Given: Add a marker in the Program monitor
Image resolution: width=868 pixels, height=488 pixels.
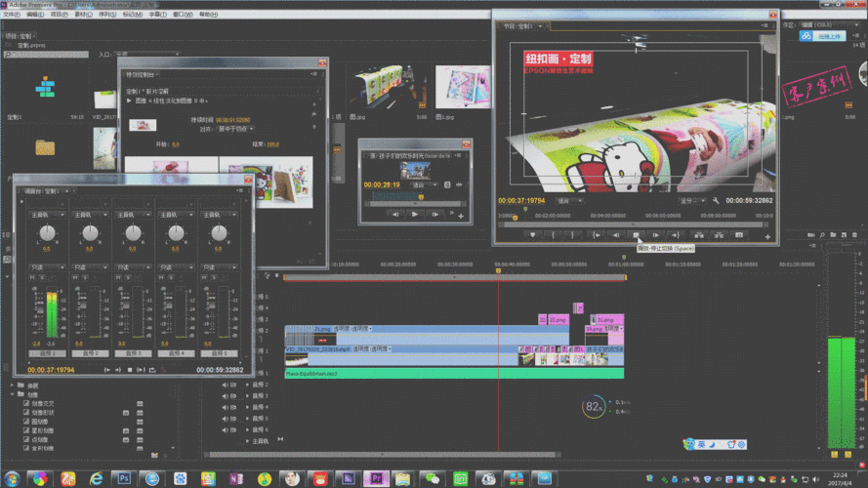Looking at the screenshot, I should click(532, 235).
